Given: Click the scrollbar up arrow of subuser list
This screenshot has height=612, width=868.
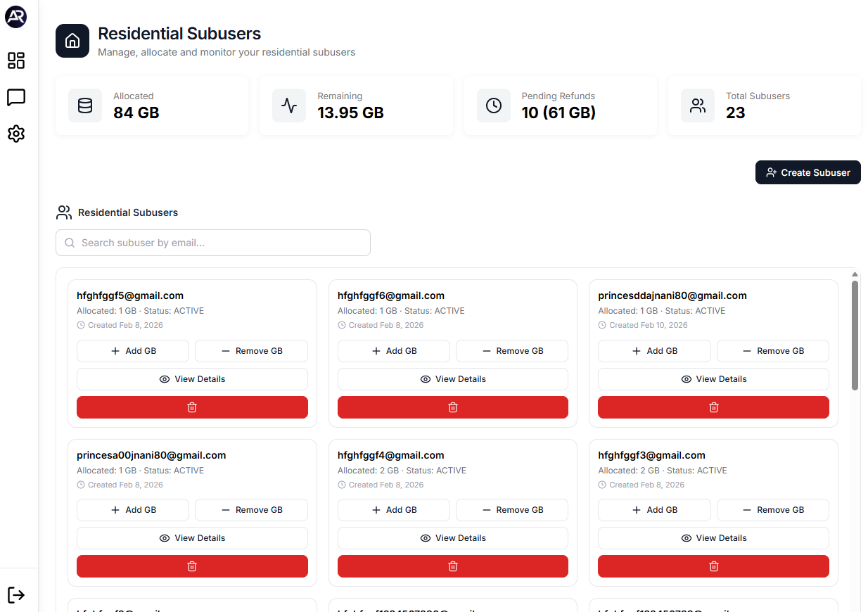Looking at the screenshot, I should 855,274.
